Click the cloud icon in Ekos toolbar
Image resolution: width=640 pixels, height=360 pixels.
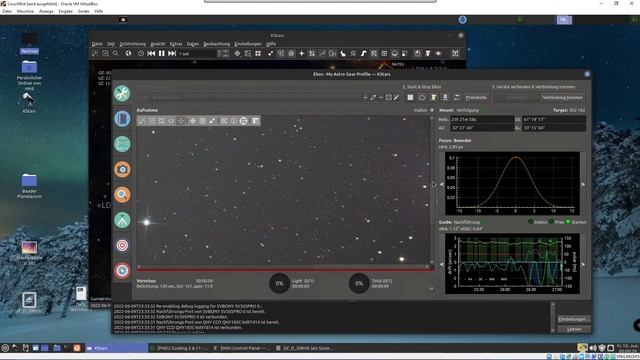422,98
